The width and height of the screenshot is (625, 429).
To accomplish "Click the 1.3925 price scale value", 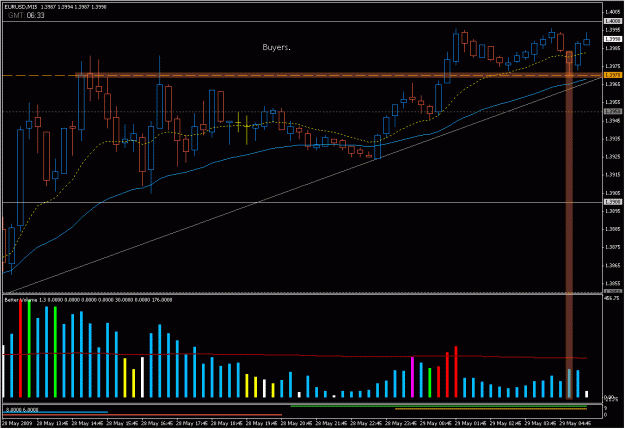I will pyautogui.click(x=613, y=157).
